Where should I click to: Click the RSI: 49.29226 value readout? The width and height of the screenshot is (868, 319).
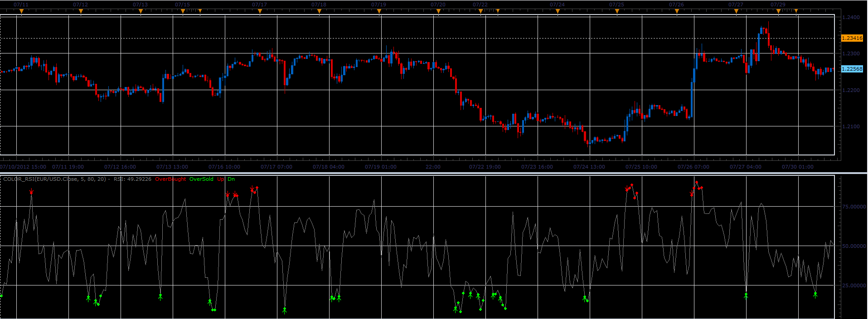pyautogui.click(x=132, y=179)
